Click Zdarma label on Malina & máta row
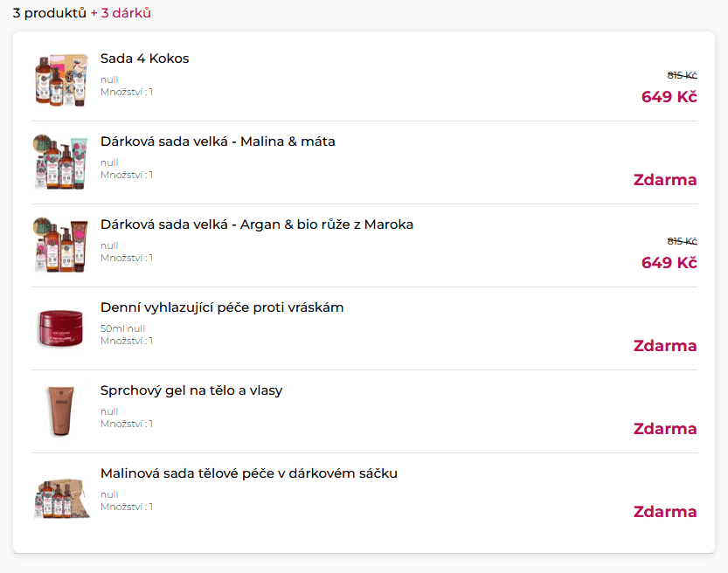728x573 pixels. pos(665,180)
